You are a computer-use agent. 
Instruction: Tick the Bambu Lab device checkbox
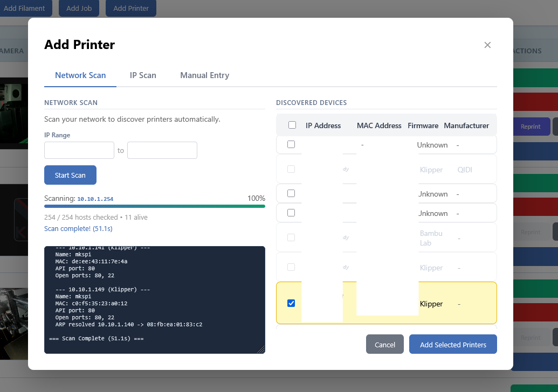(x=291, y=237)
